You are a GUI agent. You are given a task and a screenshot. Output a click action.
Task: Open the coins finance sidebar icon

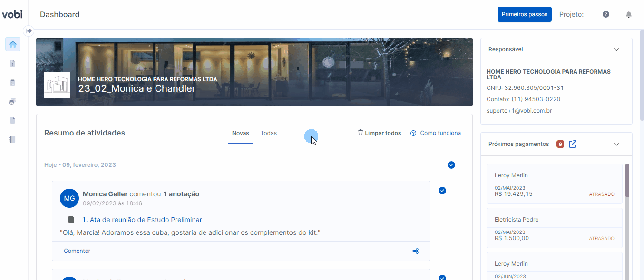point(13,101)
